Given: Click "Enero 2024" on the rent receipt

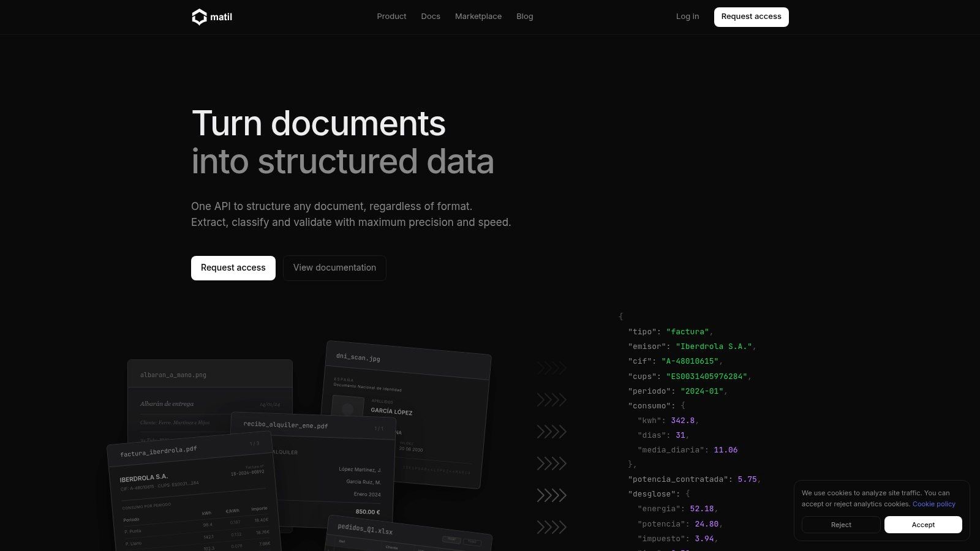Looking at the screenshot, I should (x=367, y=494).
